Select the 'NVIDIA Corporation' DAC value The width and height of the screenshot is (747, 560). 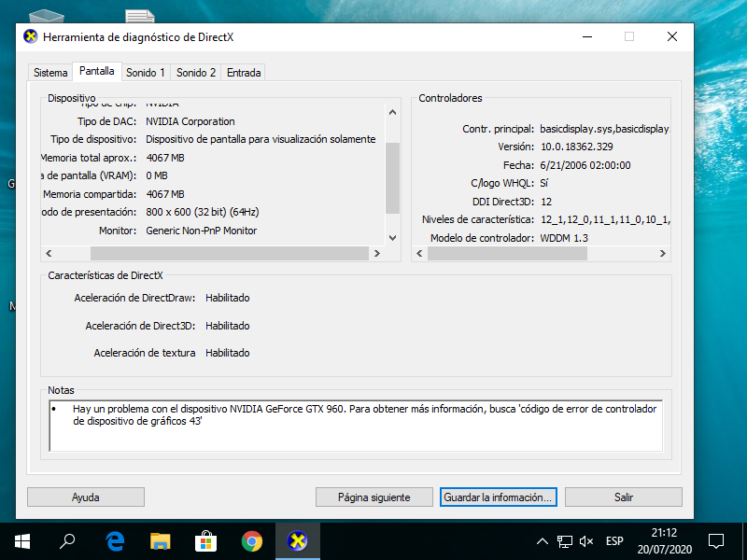[190, 121]
